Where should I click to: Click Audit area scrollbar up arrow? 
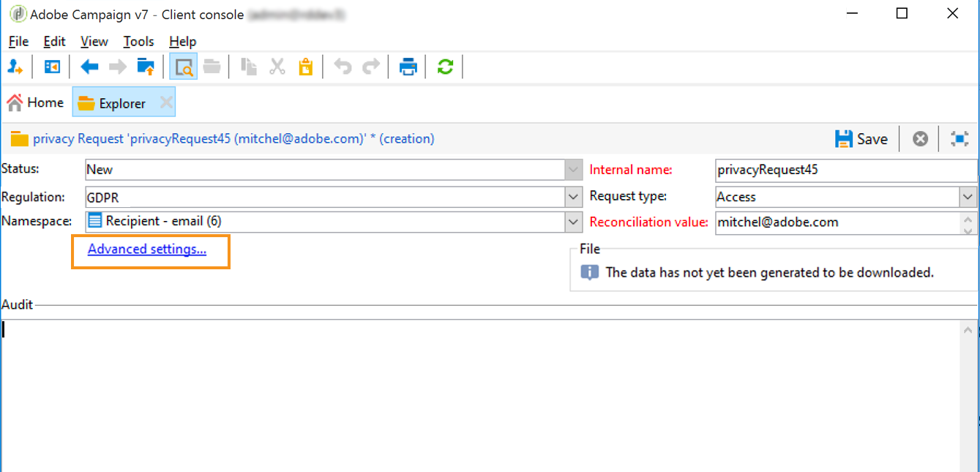(968, 330)
